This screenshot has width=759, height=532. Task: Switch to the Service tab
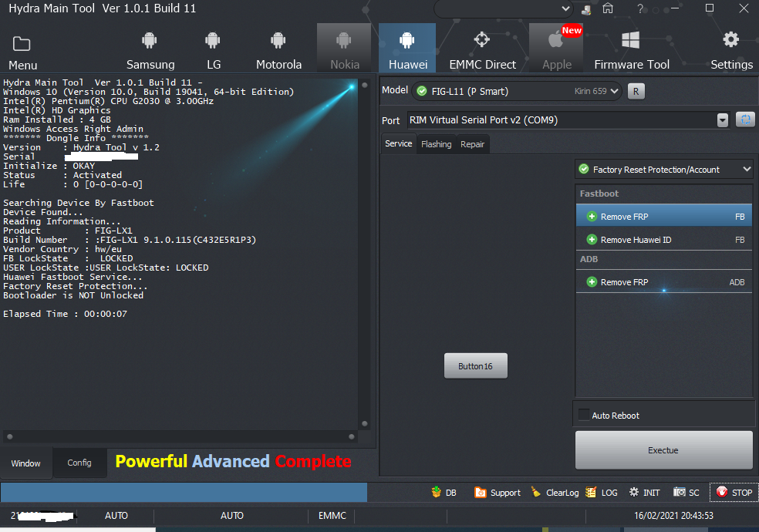[398, 143]
